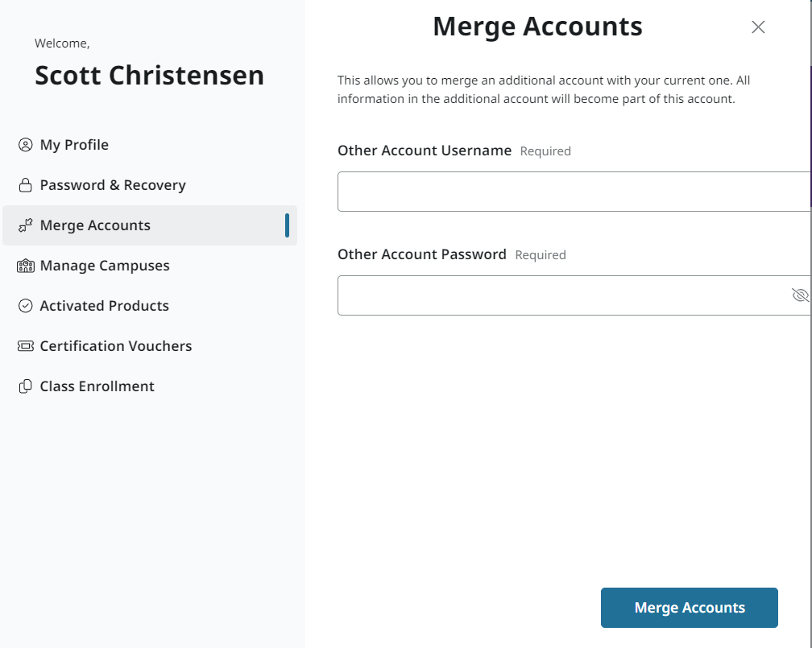Click the Activated Products checkmark icon
Viewport: 812px width, 648px height.
[x=25, y=305]
